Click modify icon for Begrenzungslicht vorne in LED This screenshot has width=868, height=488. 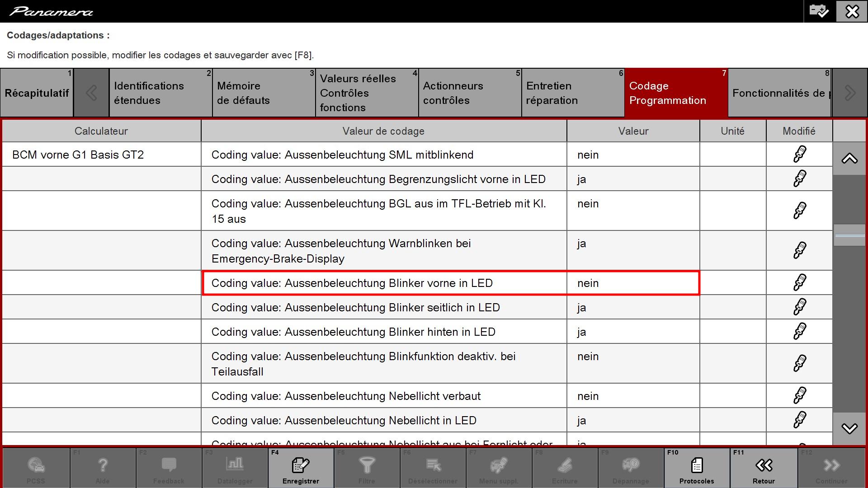tap(799, 178)
